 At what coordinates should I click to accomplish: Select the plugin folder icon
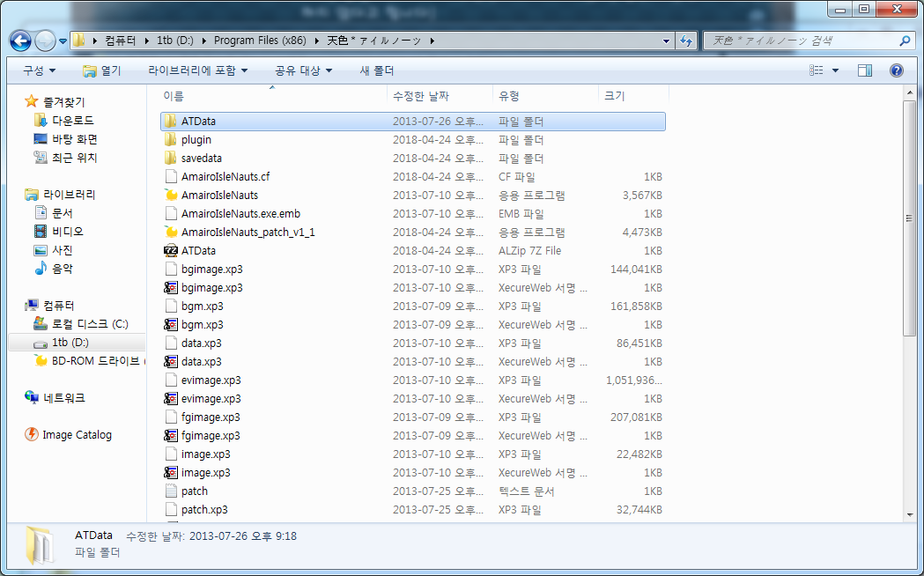(x=170, y=139)
